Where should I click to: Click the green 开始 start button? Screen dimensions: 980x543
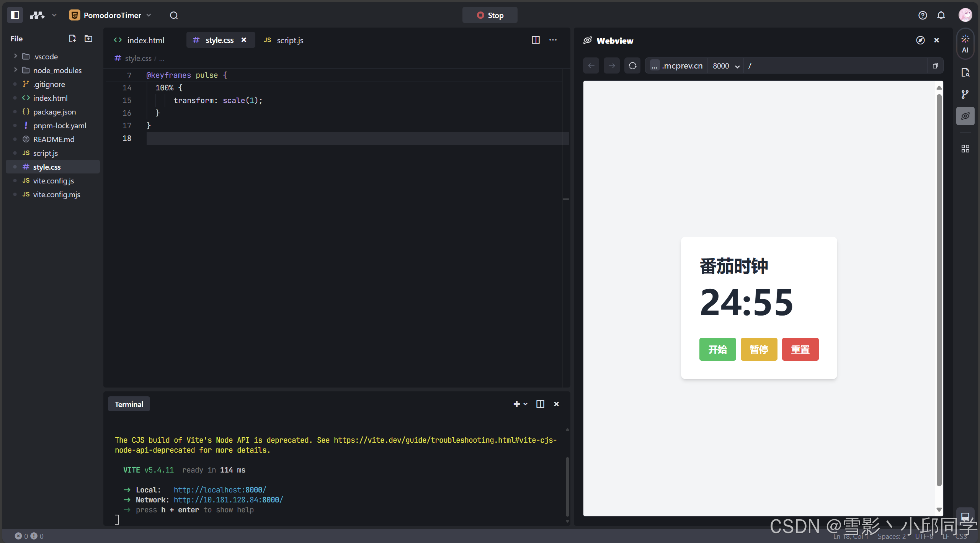coord(717,349)
